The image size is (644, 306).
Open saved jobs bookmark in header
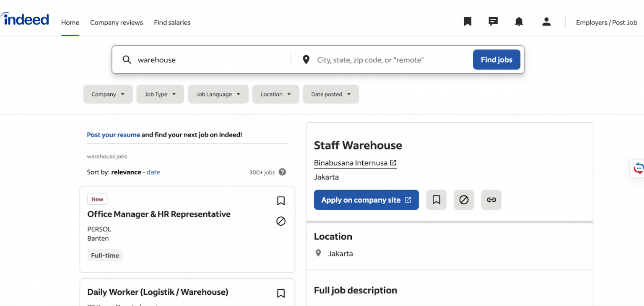(467, 22)
